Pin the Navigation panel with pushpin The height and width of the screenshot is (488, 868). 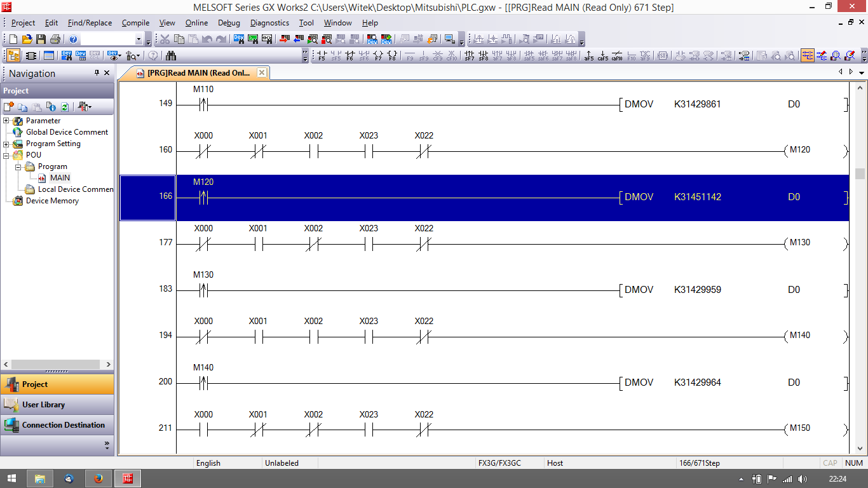click(x=97, y=73)
